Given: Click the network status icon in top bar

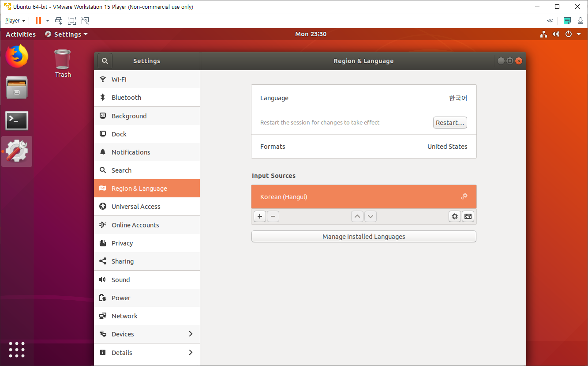Looking at the screenshot, I should click(x=543, y=34).
